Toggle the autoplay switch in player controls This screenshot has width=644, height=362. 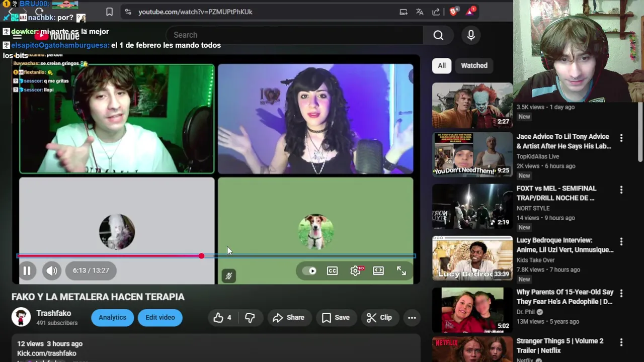[x=310, y=270]
